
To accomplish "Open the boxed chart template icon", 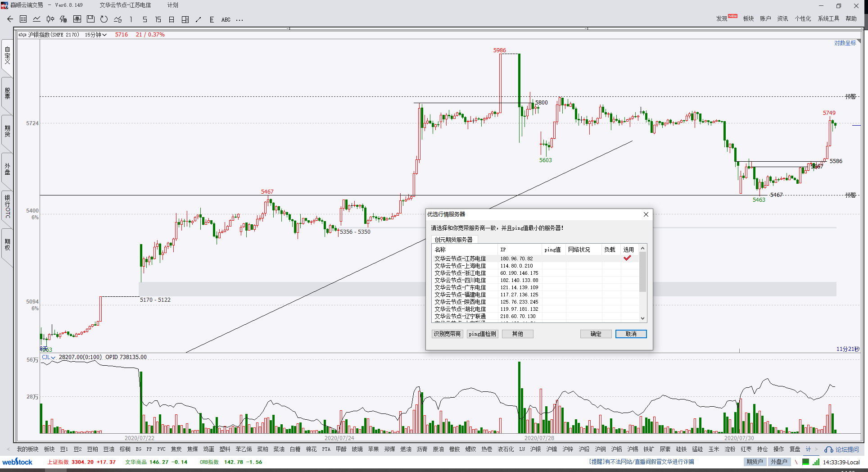I will 77,19.
